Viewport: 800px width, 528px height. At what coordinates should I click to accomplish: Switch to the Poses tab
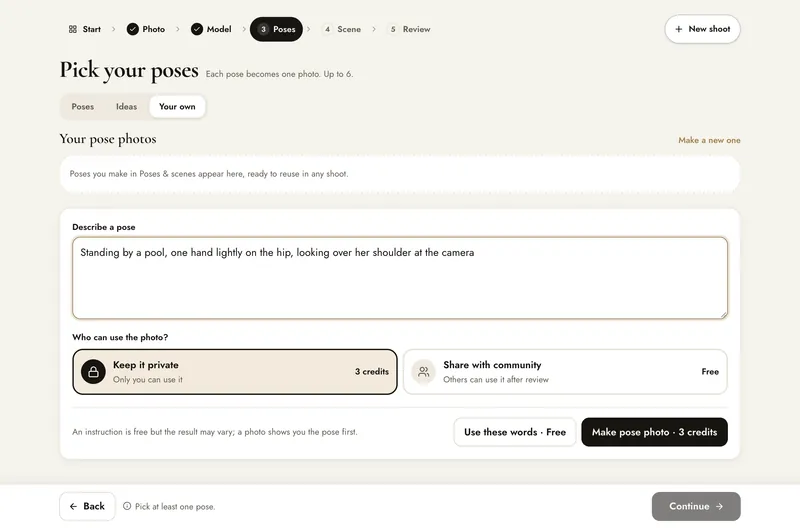tap(83, 107)
